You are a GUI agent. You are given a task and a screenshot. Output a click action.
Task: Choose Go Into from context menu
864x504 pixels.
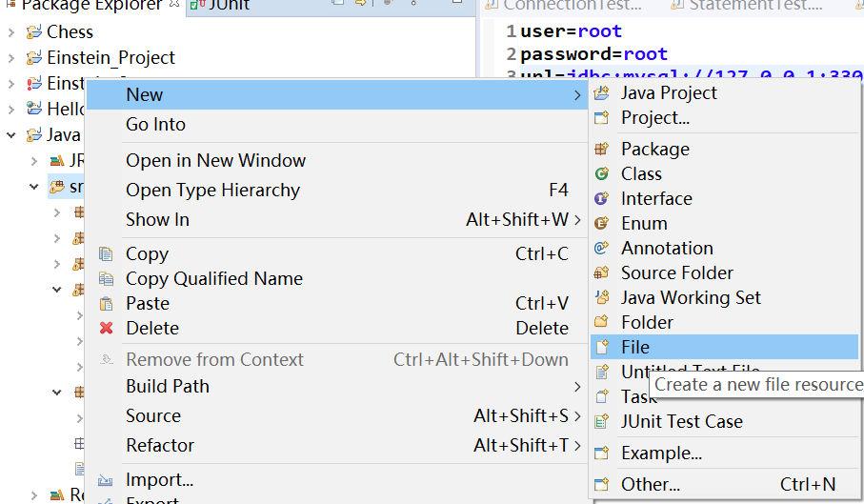pyautogui.click(x=337, y=125)
